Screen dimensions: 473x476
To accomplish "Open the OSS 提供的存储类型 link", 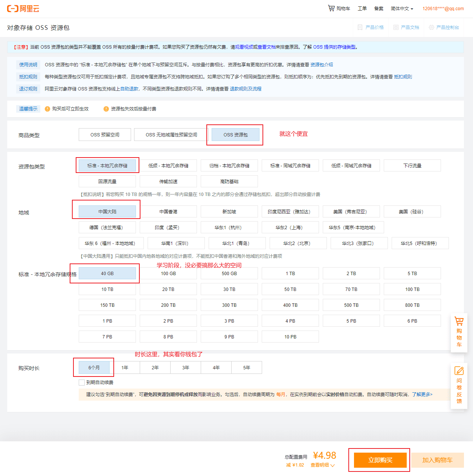I will [x=334, y=47].
